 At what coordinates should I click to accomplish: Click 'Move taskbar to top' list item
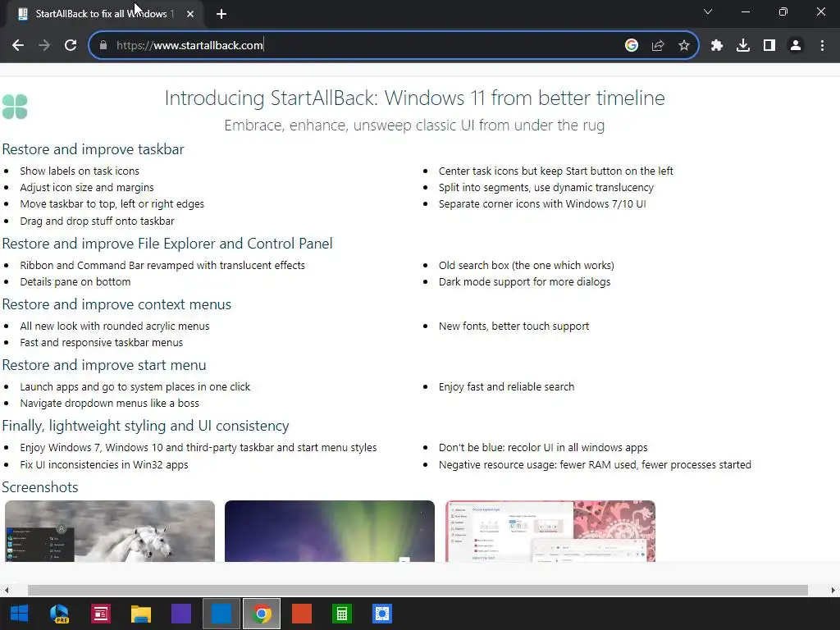pos(112,204)
